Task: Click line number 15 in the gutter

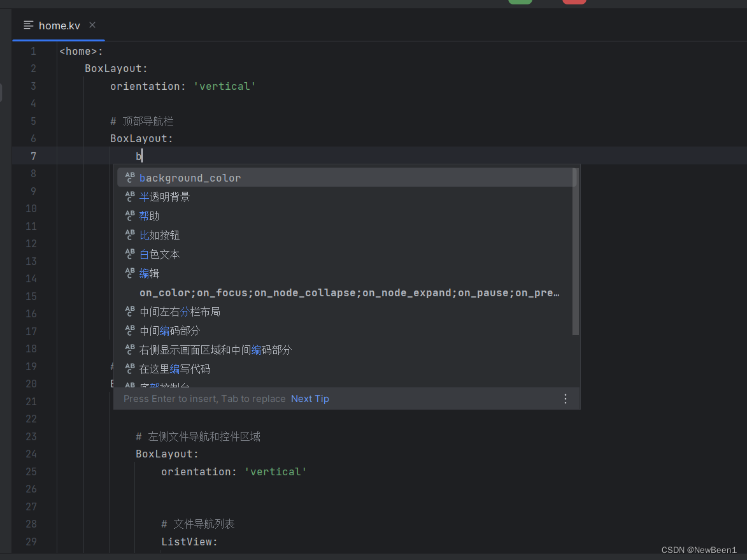Action: pyautogui.click(x=31, y=296)
